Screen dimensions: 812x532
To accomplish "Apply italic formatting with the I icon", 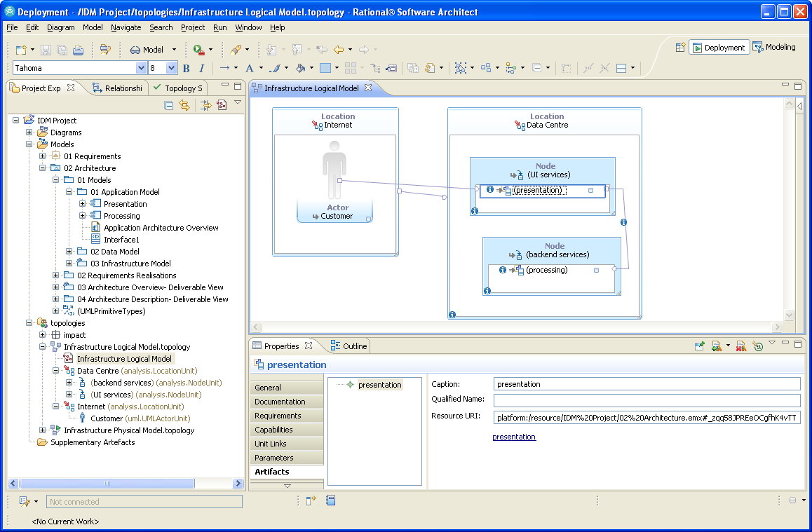I will (x=201, y=68).
